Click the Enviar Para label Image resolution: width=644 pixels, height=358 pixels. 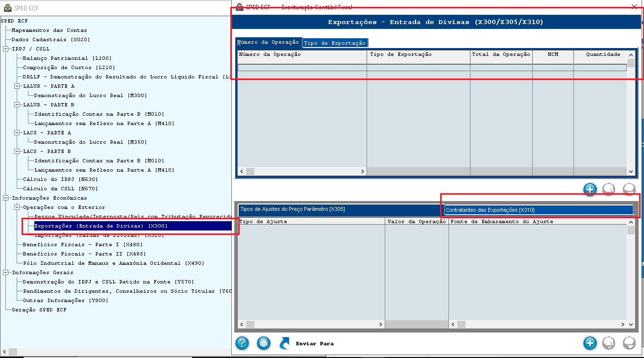point(315,344)
